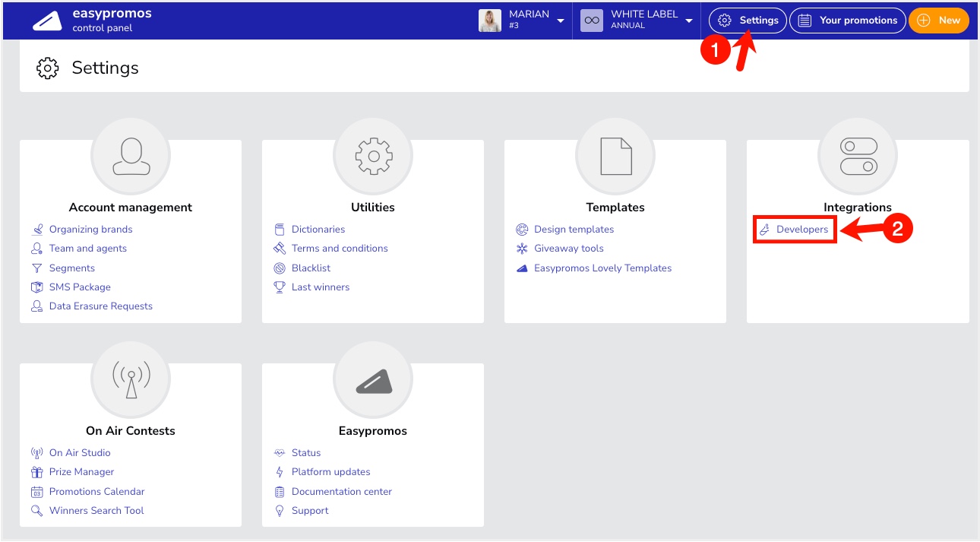Screen dimensions: 980x542
Task: Click the On Air Studio broadcast icon
Action: point(36,453)
